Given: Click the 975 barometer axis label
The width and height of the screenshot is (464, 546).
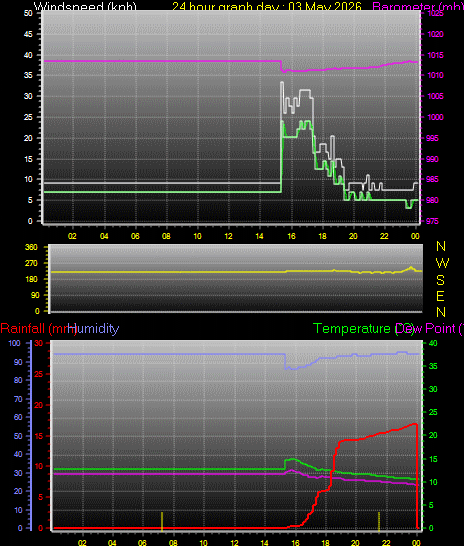Looking at the screenshot, I should (x=433, y=221).
